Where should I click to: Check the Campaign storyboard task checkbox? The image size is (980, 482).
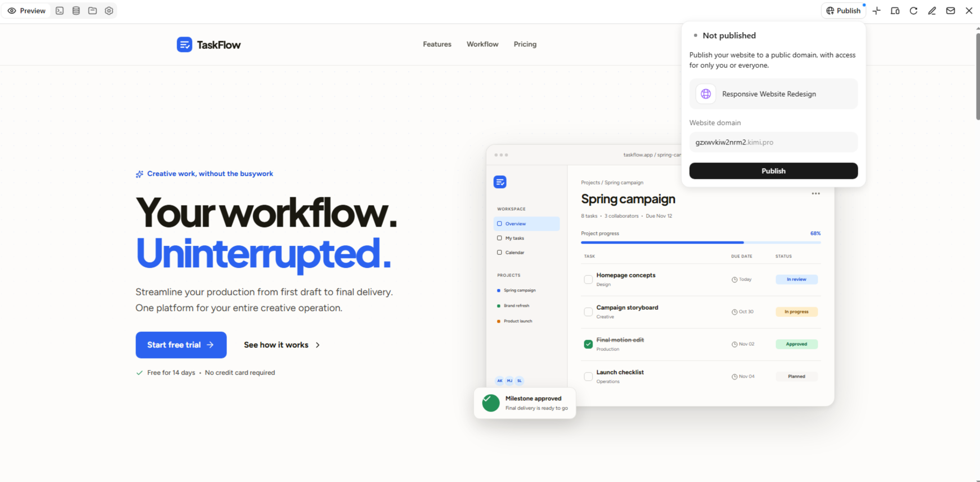pos(588,312)
